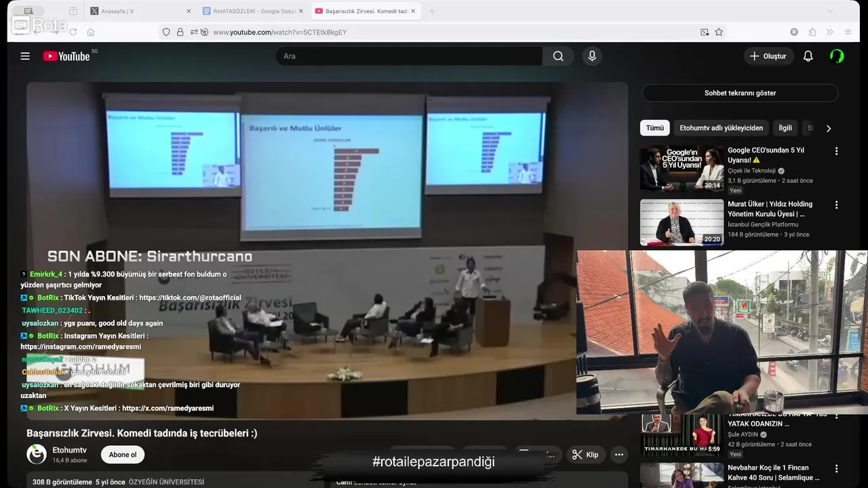
Task: List all tabs dropdown arrow
Action: click(829, 11)
